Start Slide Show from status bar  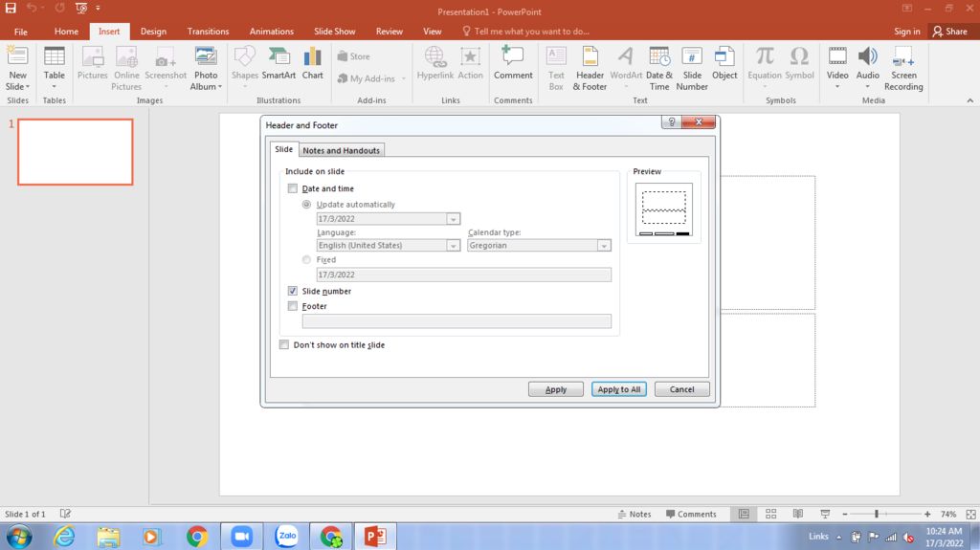coord(825,514)
